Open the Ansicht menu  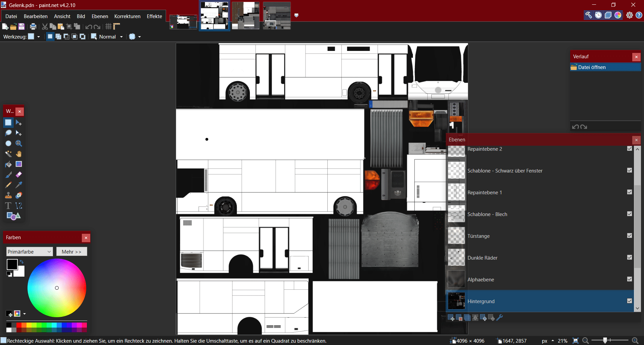pos(62,16)
